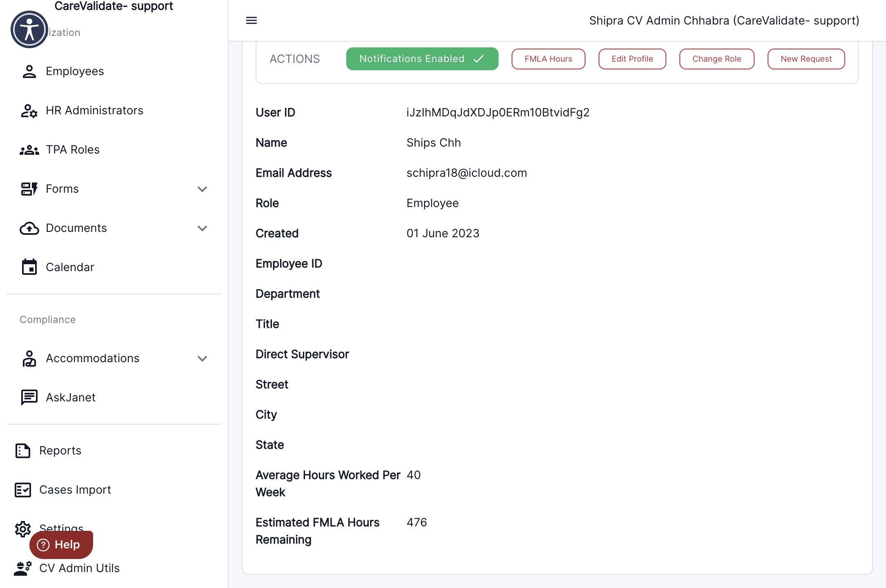
Task: Expand the Documents submenu chevron
Action: (x=202, y=228)
